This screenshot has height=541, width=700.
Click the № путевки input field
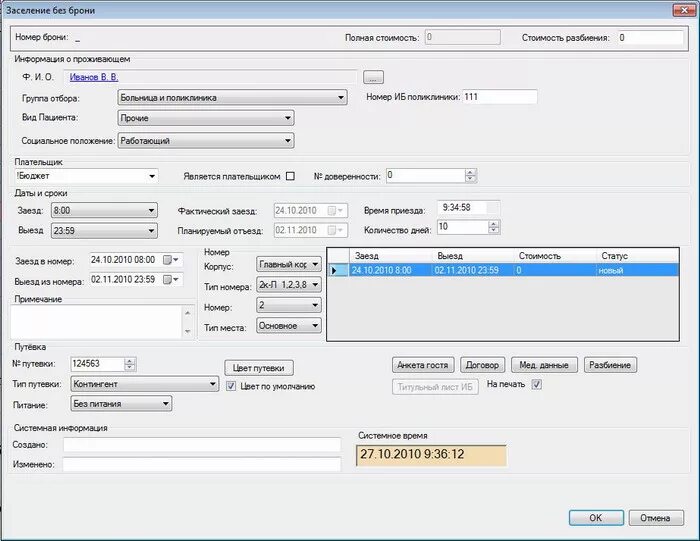pos(97,364)
